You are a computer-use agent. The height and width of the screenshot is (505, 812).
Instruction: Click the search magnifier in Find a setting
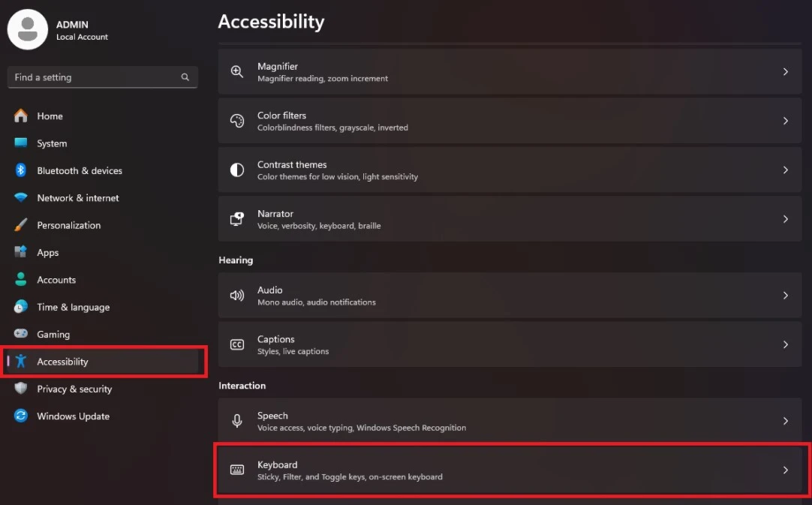pos(185,77)
